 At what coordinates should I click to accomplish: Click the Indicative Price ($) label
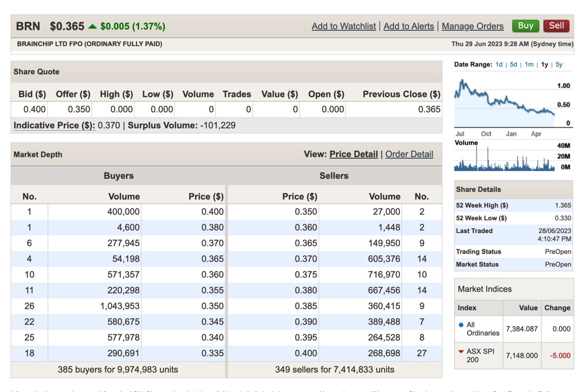click(54, 125)
